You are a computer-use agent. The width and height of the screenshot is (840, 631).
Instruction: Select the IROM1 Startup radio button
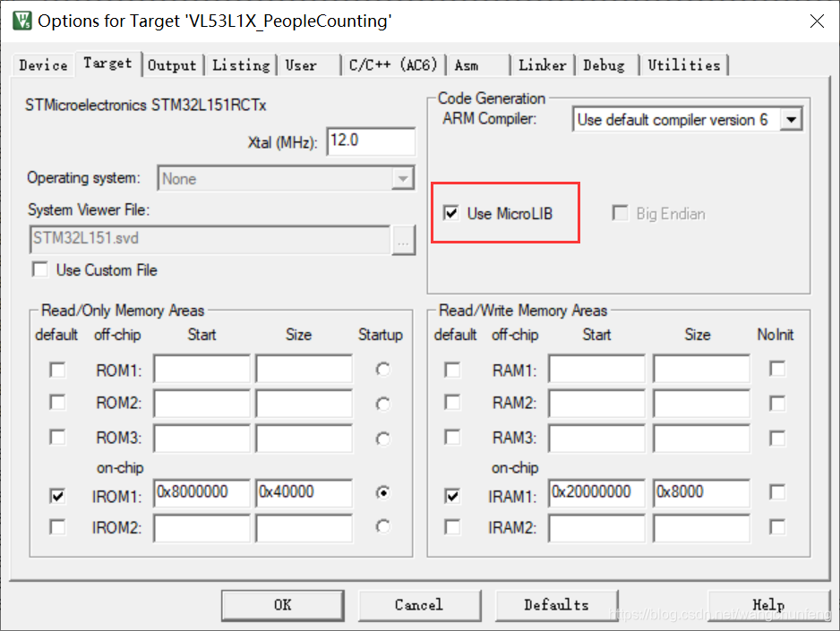click(x=382, y=492)
